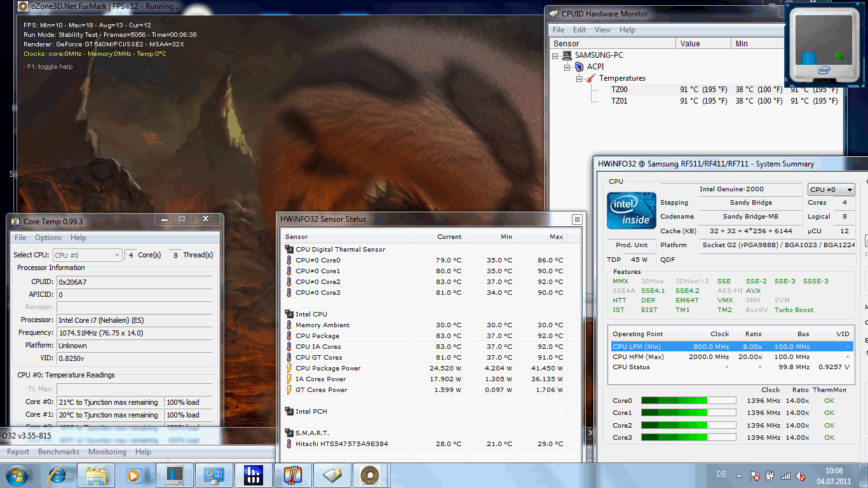This screenshot has height=488, width=868.
Task: Click chip icon beside CPU Digital Thermal Sensor
Action: (289, 249)
